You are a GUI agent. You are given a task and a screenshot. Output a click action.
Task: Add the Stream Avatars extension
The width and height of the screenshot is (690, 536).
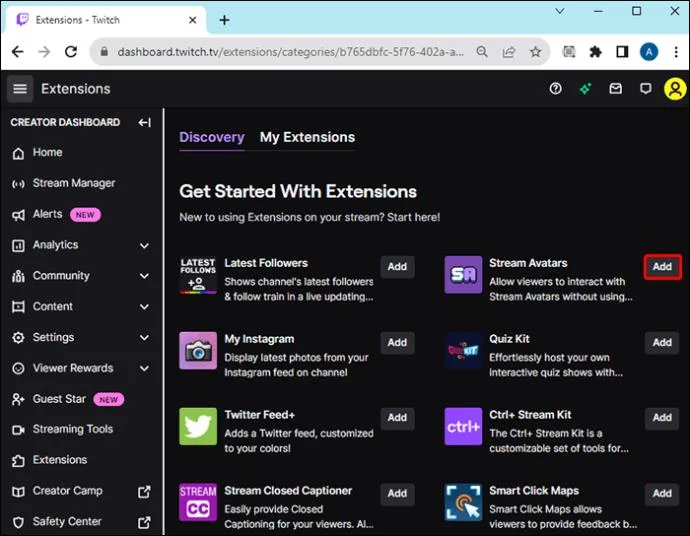click(662, 267)
